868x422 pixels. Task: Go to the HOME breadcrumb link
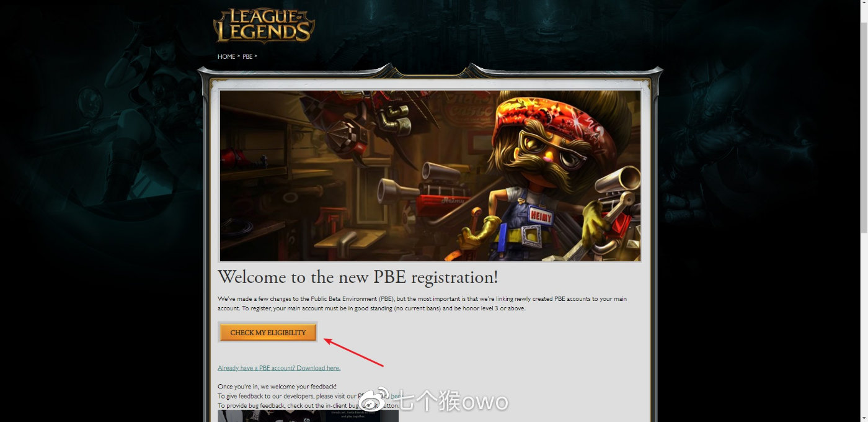pyautogui.click(x=226, y=56)
